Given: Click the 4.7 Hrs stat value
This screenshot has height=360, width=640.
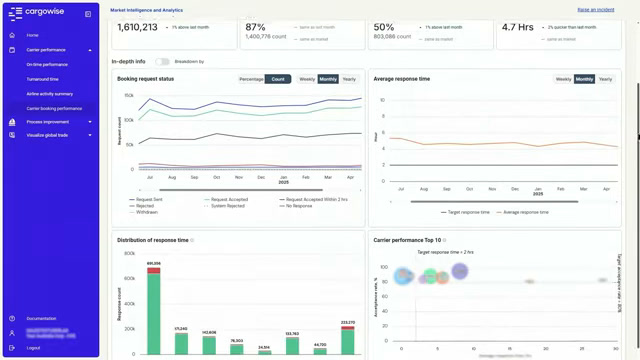Looking at the screenshot, I should (518, 27).
